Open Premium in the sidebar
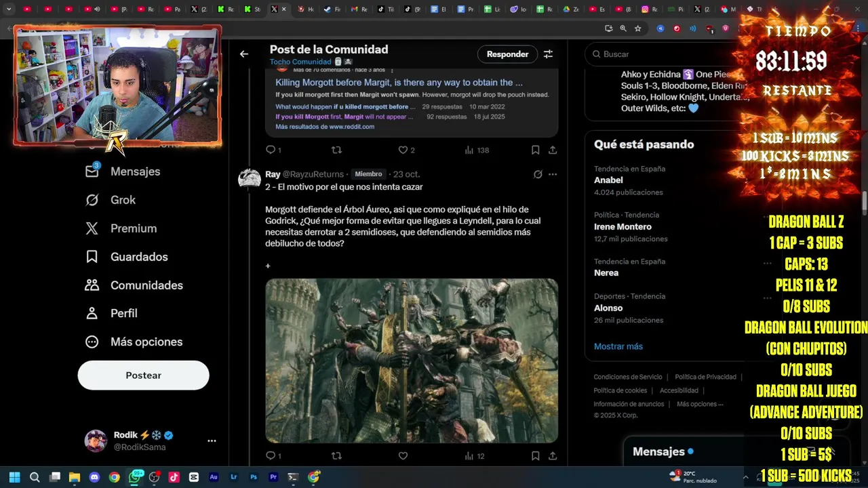This screenshot has width=868, height=488. coord(121,228)
